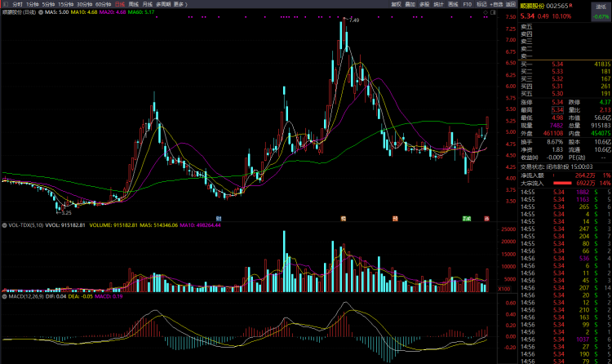Switch to 日线 daily chart period
The height and width of the screenshot is (364, 612).
tap(120, 4)
